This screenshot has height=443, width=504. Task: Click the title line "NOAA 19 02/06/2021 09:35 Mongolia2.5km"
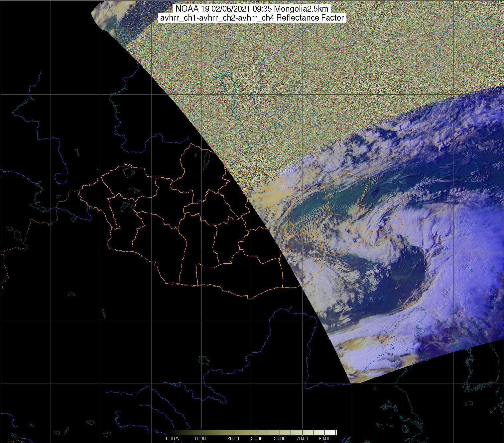[252, 9]
